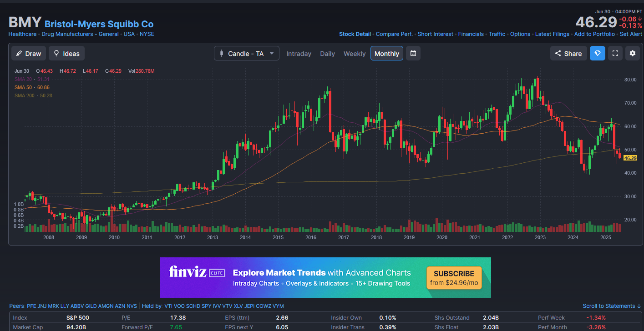Open peer ticker GILD
Viewport: 644px width, 331px height.
tap(91, 306)
